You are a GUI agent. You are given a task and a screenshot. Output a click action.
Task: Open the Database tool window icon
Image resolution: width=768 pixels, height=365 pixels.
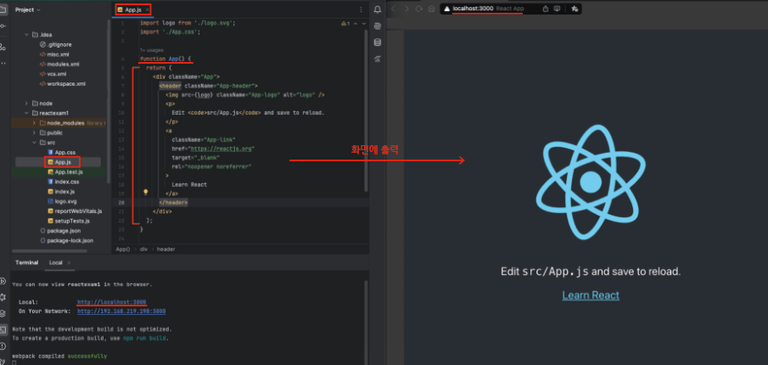pos(377,43)
